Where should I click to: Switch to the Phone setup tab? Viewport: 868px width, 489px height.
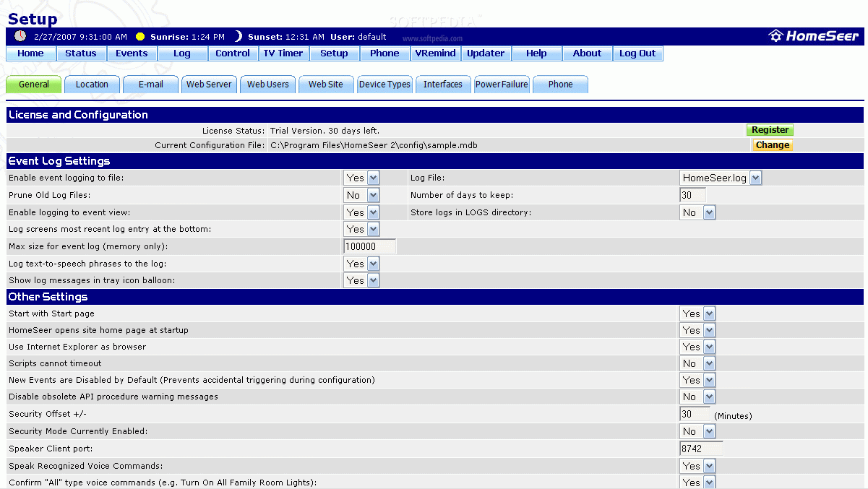560,85
